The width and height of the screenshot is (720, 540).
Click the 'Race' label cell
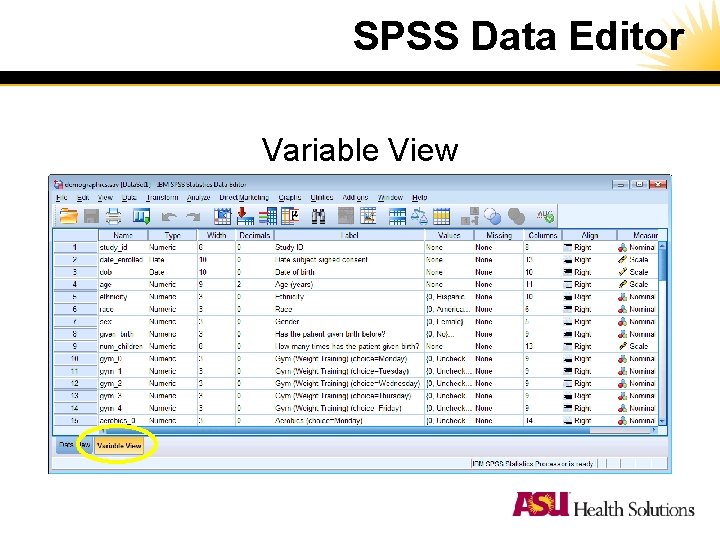349,309
